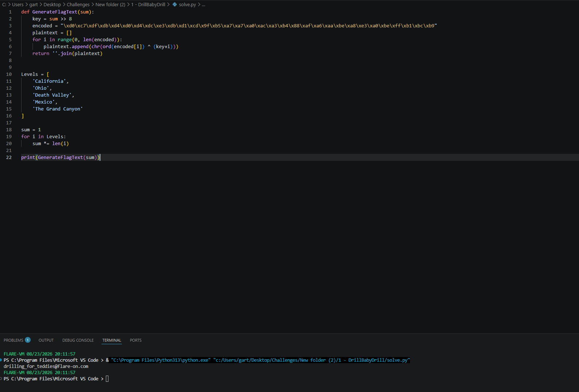Switch to the PROBLEMS panel tab

(14, 340)
